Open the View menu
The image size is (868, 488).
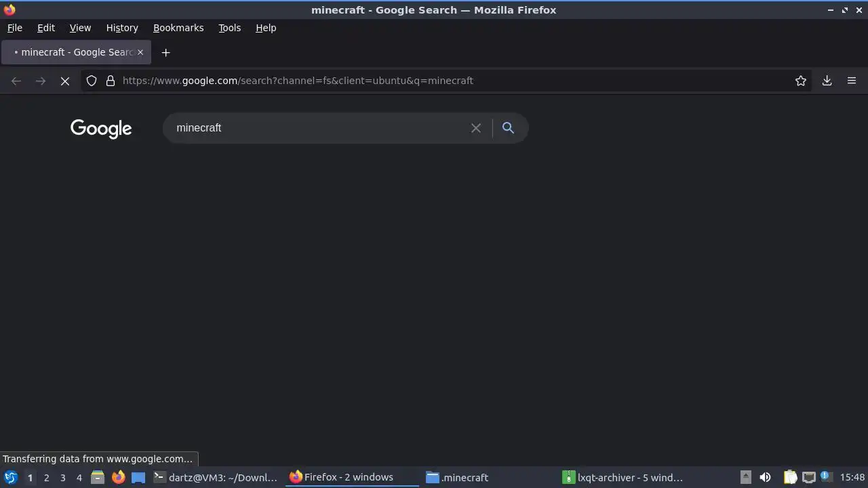coord(80,28)
